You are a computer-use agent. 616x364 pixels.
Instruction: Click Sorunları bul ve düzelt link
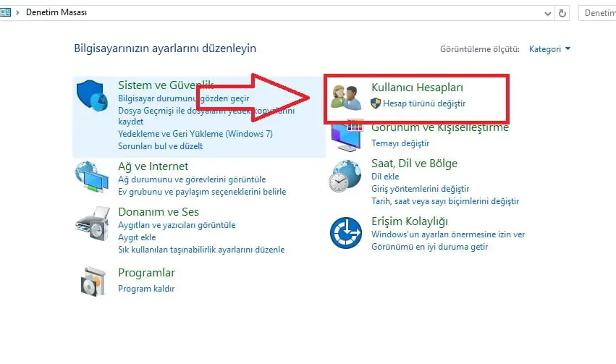(x=160, y=146)
